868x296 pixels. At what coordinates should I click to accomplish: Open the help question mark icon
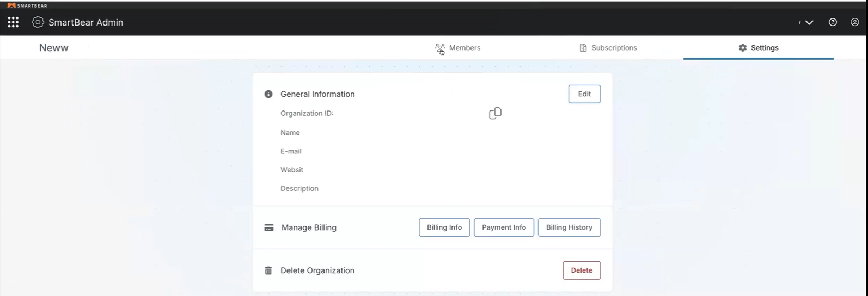(833, 22)
